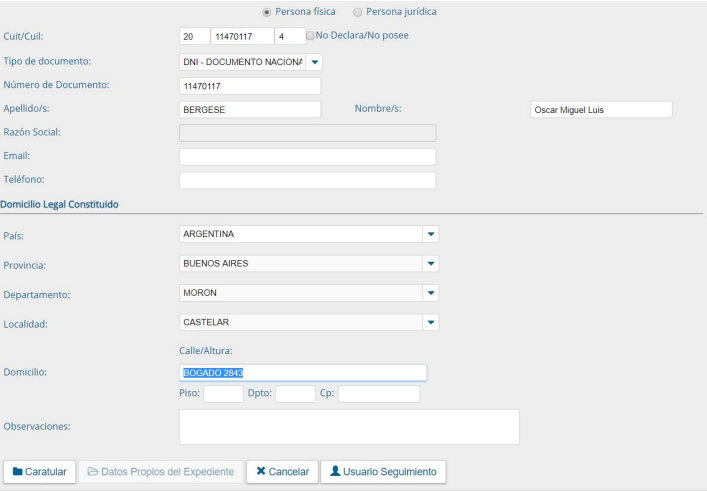
Task: Focus the Número de Documento field
Action: point(249,86)
